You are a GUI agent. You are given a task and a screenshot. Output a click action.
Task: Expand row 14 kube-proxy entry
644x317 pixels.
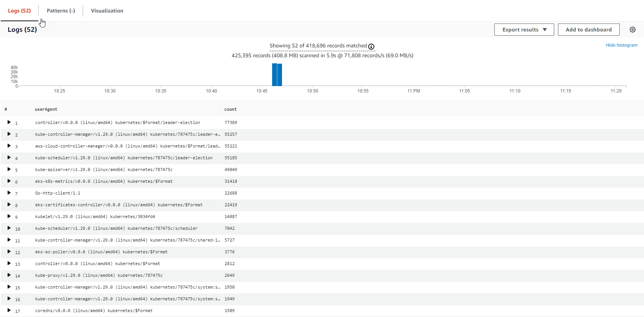(x=9, y=275)
